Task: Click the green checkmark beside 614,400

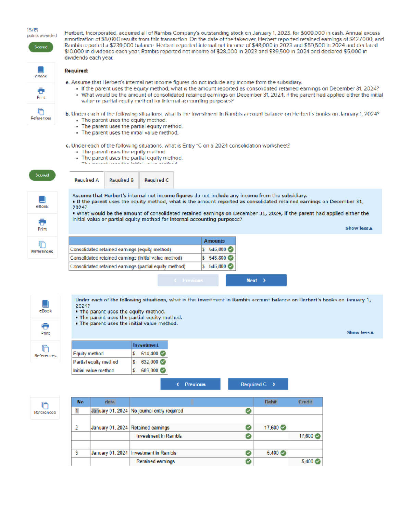Action: click(162, 353)
